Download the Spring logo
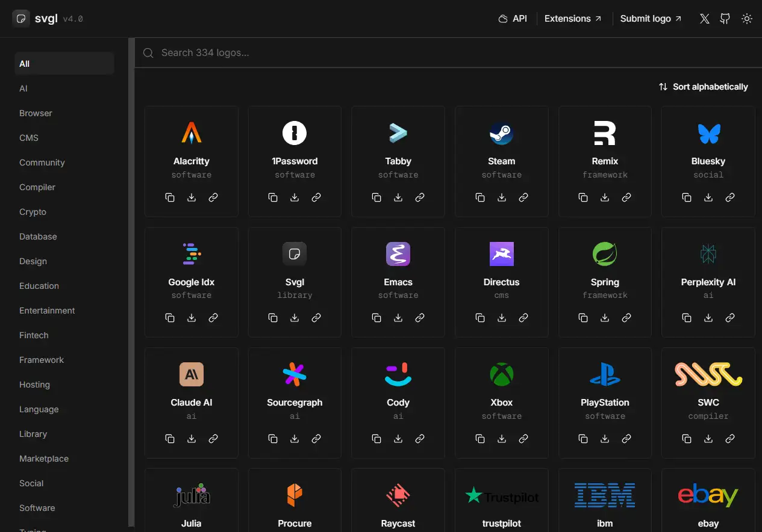 tap(605, 318)
